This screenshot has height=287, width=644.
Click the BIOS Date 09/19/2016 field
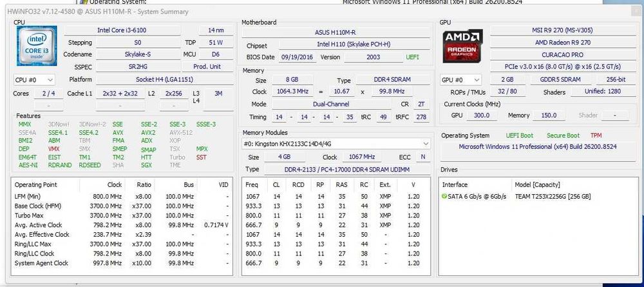pyautogui.click(x=298, y=57)
